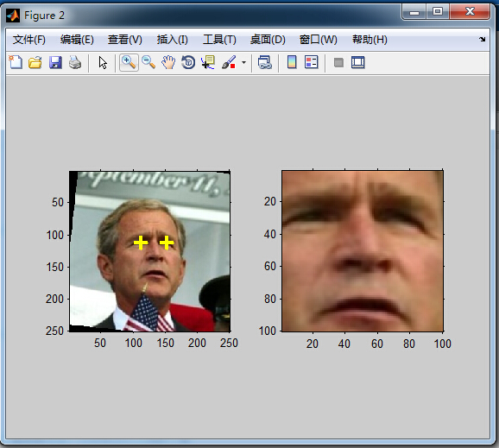Open the 插入(I) menu
Screen dimensions: 499x448
point(173,40)
